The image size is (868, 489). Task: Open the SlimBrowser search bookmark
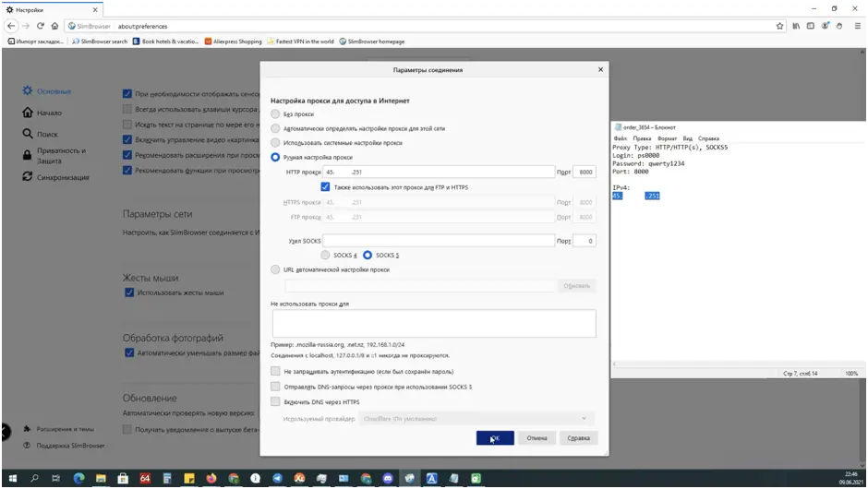tap(100, 42)
